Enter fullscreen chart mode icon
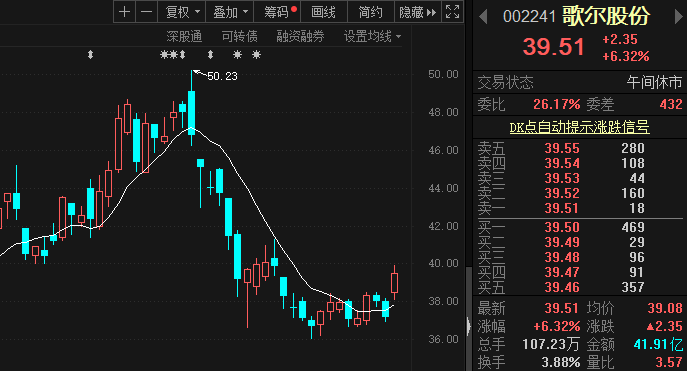The image size is (687, 371). point(452,12)
